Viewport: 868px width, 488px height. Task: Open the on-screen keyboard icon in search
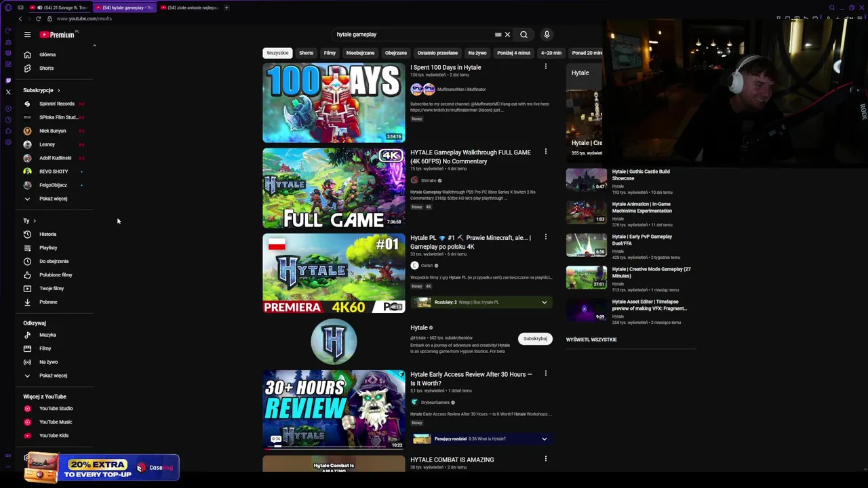(498, 35)
